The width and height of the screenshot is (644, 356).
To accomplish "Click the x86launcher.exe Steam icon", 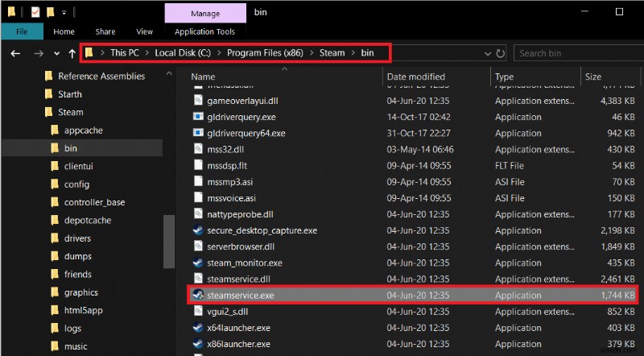I will click(x=198, y=343).
